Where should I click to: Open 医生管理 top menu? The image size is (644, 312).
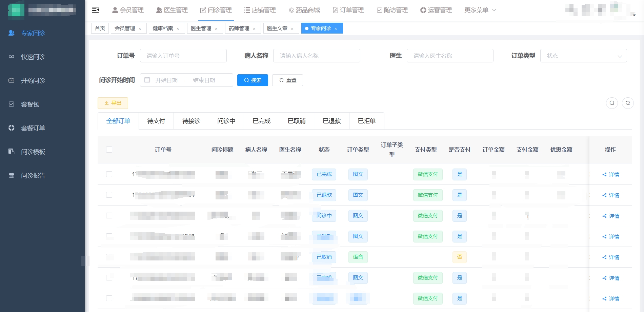pyautogui.click(x=172, y=10)
